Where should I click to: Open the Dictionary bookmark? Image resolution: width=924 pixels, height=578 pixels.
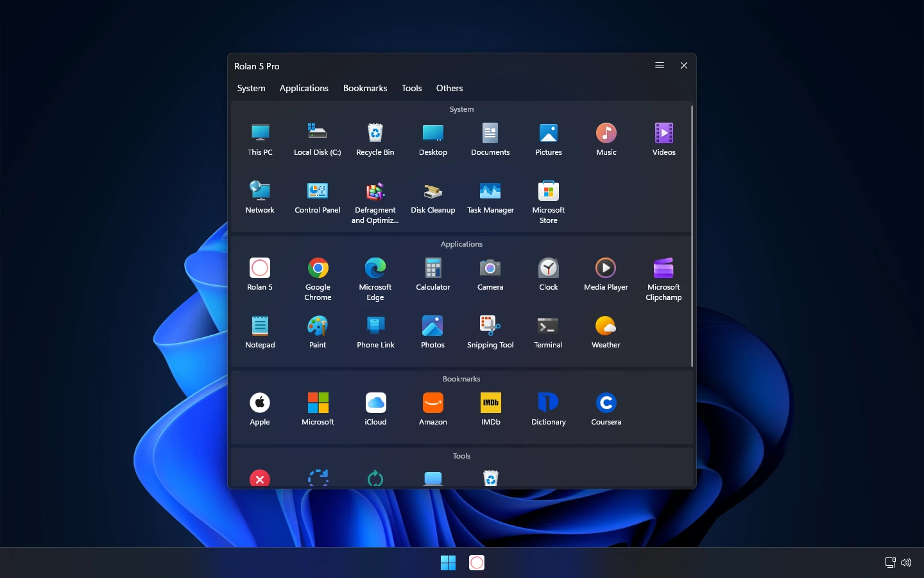pos(549,409)
